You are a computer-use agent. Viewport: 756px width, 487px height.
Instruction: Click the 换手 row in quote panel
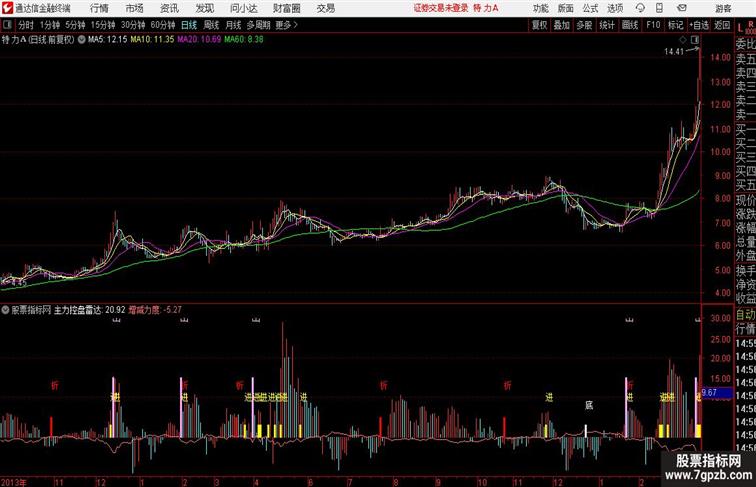745,271
